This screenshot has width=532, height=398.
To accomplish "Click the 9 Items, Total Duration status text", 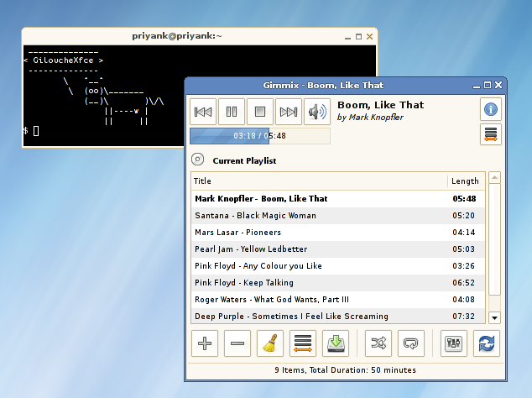I will pyautogui.click(x=346, y=370).
